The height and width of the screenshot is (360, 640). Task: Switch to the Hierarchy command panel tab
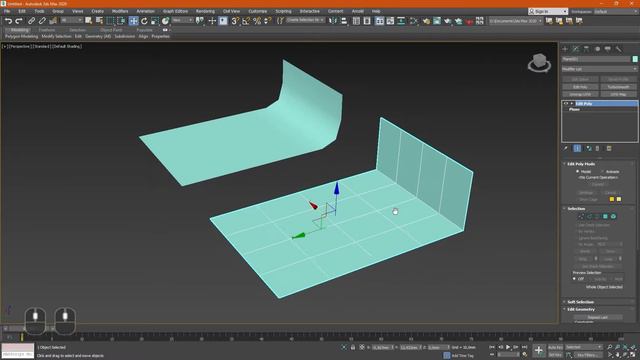(587, 49)
